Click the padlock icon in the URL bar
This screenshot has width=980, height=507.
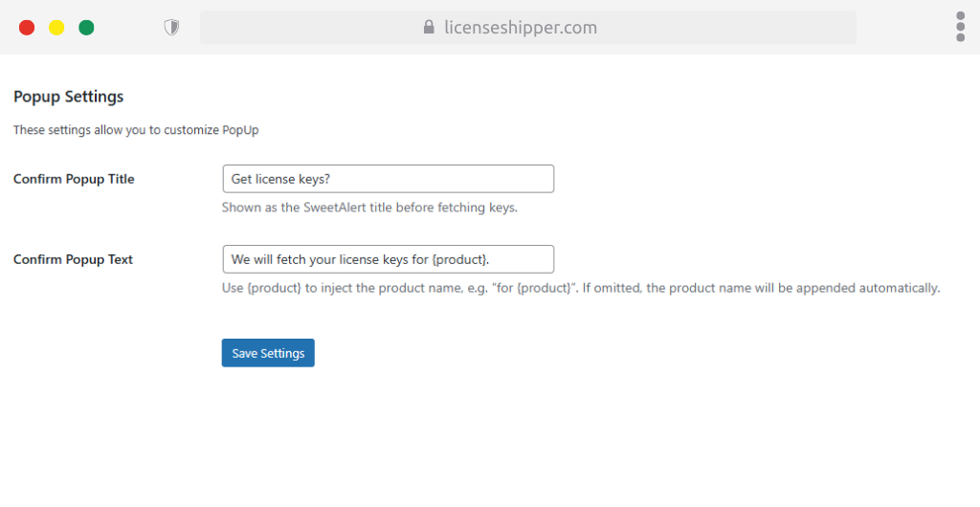coord(429,28)
